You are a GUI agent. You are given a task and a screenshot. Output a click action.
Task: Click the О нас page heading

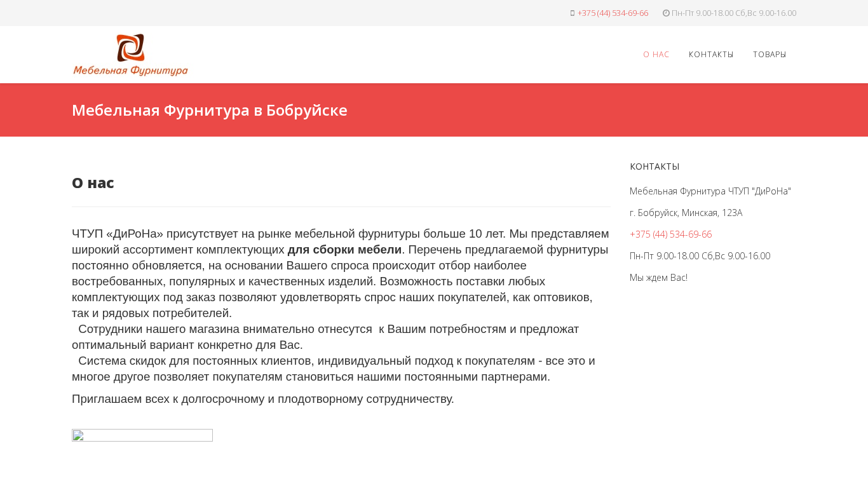click(93, 183)
